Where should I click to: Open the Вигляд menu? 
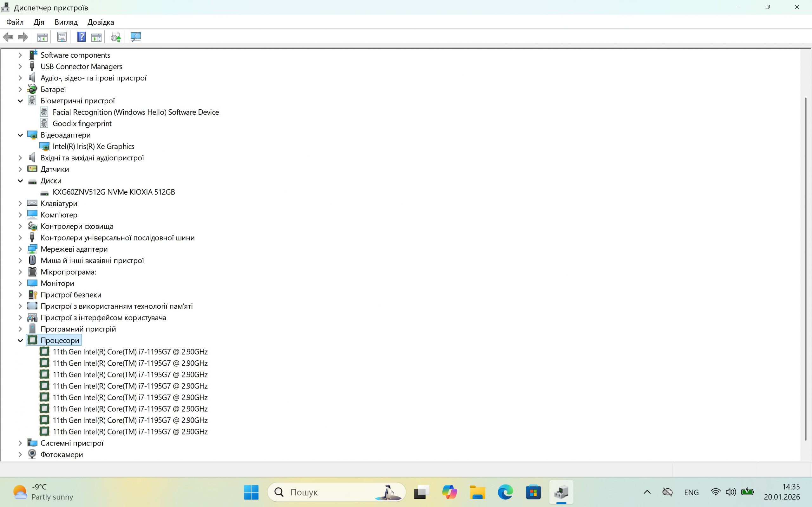66,22
